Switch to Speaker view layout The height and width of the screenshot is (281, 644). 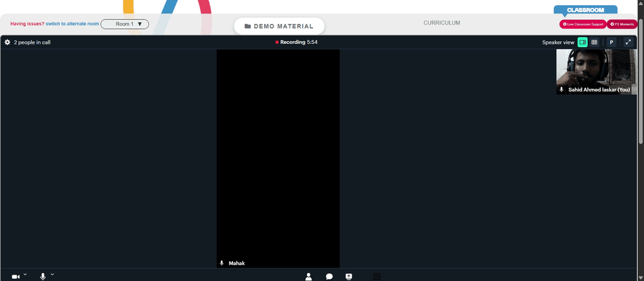point(582,42)
